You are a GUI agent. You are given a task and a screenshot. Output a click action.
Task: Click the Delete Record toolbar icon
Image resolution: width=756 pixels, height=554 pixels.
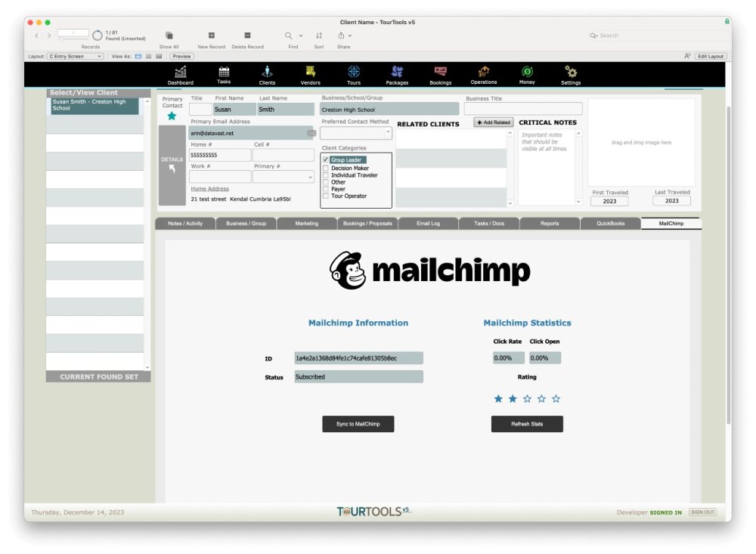pos(247,36)
